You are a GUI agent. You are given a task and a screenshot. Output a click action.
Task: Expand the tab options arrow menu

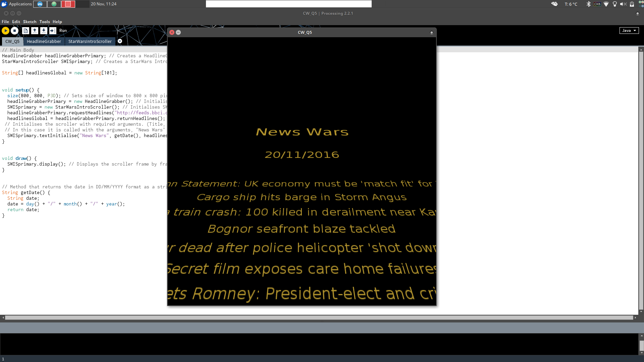(120, 41)
